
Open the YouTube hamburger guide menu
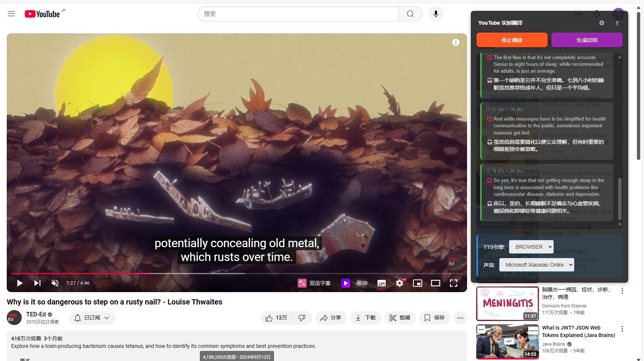click(x=11, y=14)
